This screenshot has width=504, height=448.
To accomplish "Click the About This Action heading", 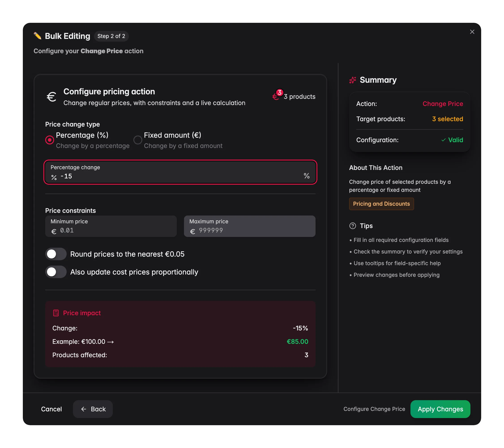I will (376, 168).
